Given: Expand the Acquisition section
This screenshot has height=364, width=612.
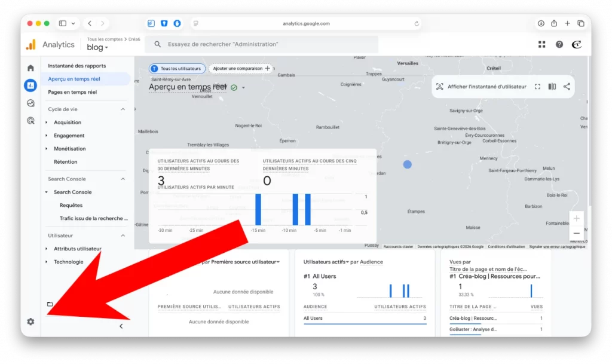Looking at the screenshot, I should (x=67, y=123).
